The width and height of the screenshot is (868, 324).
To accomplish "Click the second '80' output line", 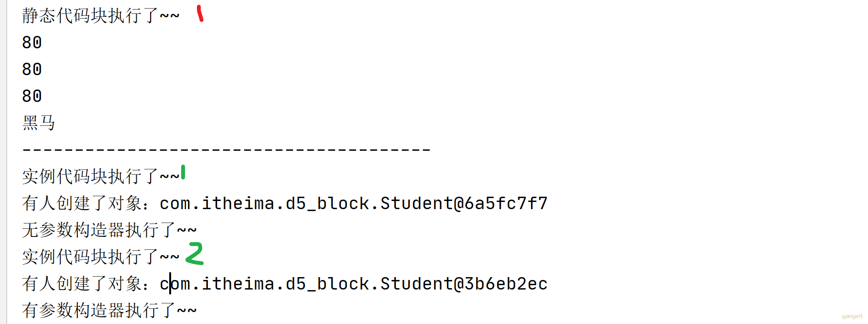I will [32, 69].
